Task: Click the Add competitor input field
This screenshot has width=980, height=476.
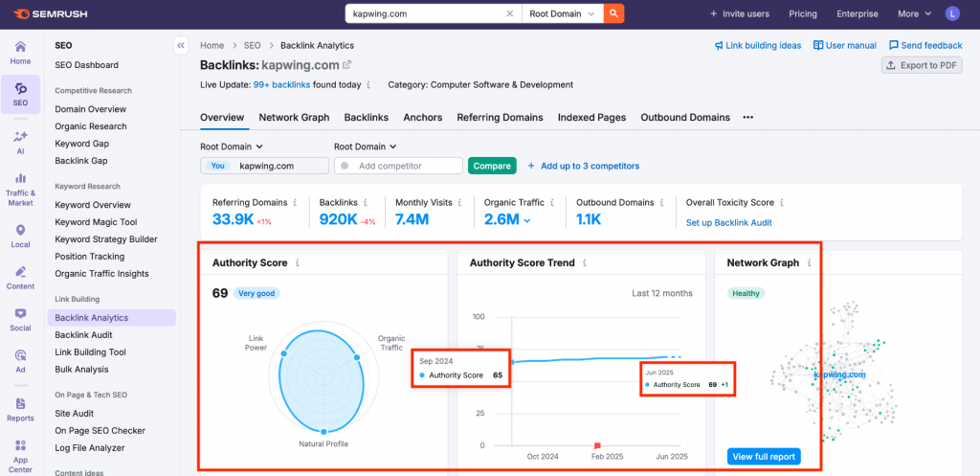Action: (x=398, y=166)
